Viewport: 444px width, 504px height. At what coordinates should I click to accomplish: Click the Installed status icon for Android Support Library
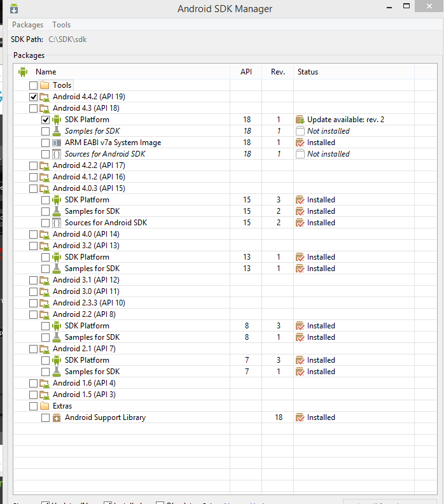300,417
